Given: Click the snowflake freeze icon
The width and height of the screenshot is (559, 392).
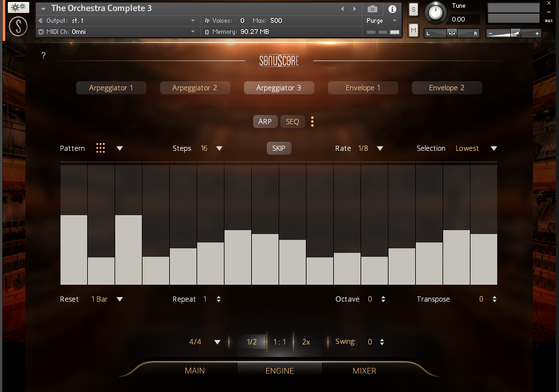Looking at the screenshot, I should point(18,8).
